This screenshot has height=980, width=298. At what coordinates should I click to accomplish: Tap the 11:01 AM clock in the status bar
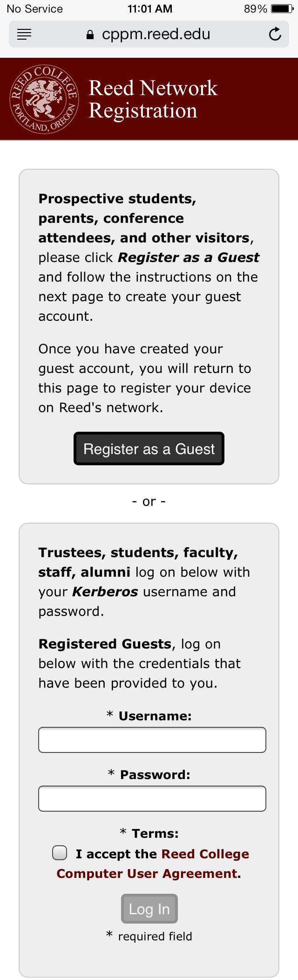click(x=149, y=9)
